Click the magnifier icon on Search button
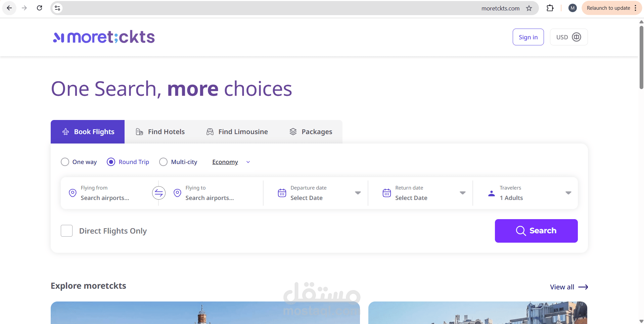 (x=521, y=231)
